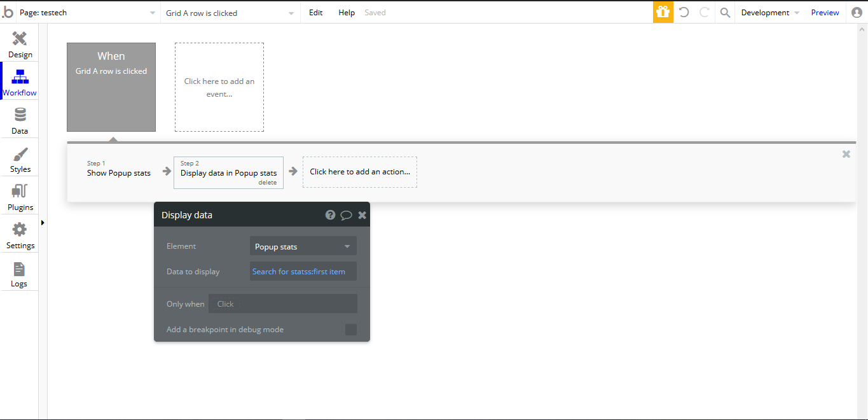The width and height of the screenshot is (868, 420).
Task: Edit the Search for statss:first item expression
Action: click(303, 272)
